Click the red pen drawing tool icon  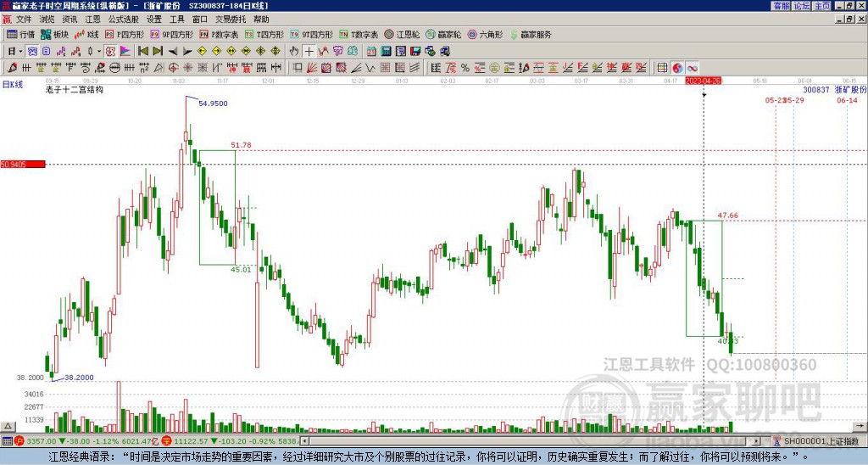pos(12,68)
